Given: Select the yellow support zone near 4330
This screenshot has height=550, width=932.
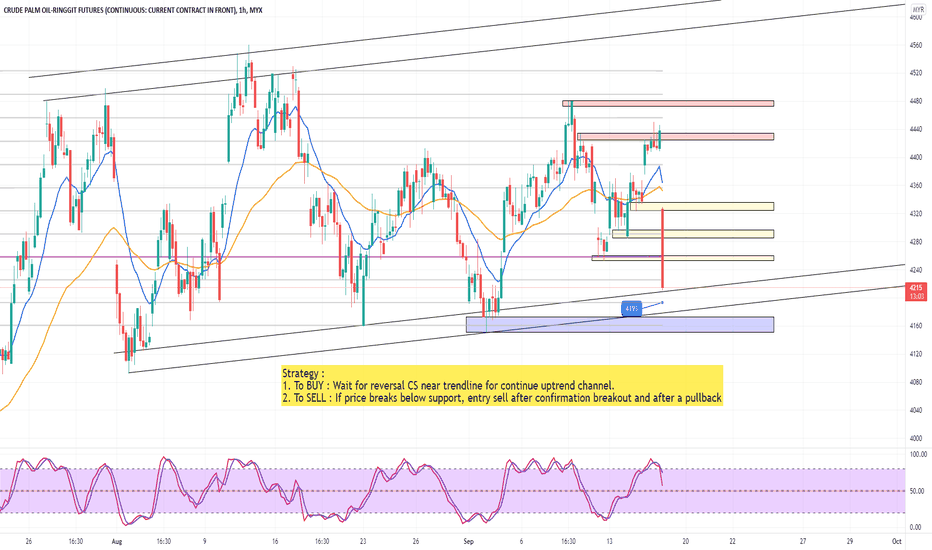Looking at the screenshot, I should point(702,206).
